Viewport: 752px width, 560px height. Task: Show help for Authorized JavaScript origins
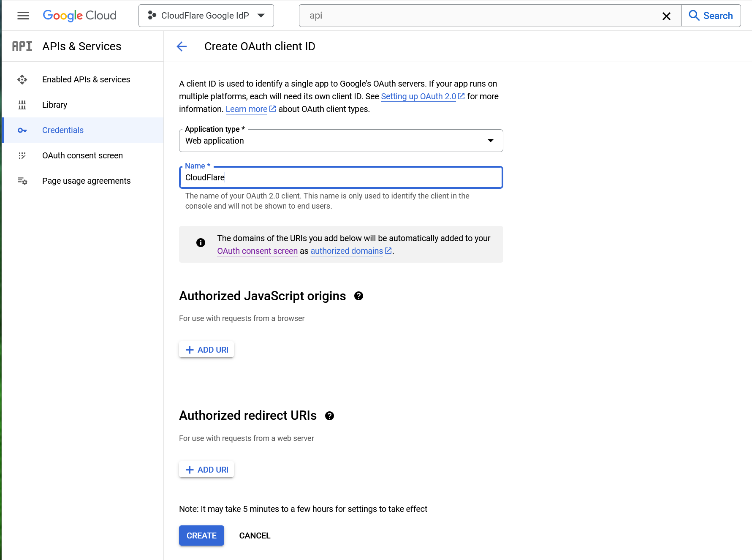[x=359, y=296]
